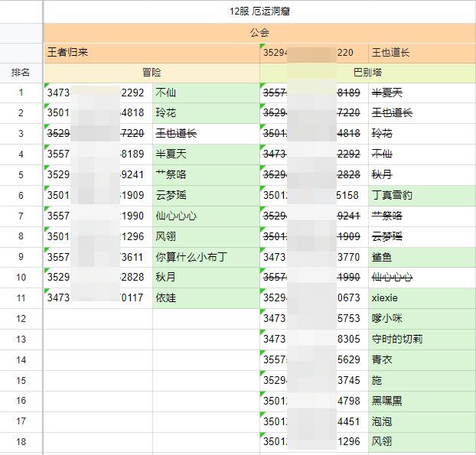This screenshot has width=476, height=455.
Task: Select rank number 18 cell
Action: (x=21, y=442)
